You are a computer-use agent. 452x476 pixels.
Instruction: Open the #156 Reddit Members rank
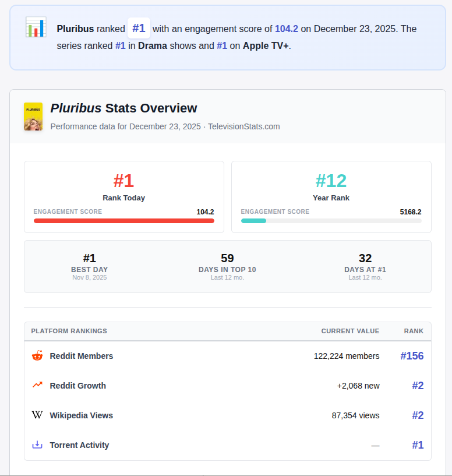click(412, 356)
